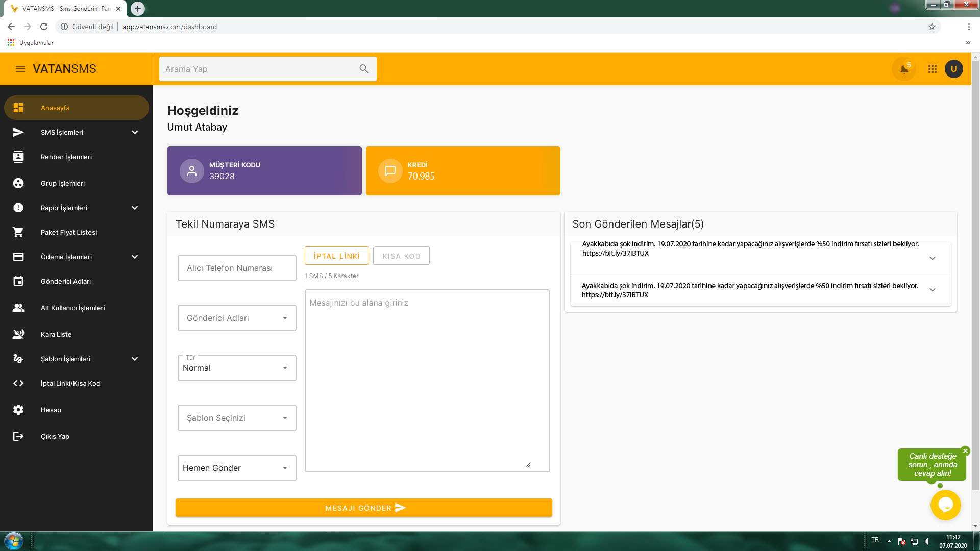Click the Kredi 70.985 card
The width and height of the screenshot is (980, 551).
click(463, 171)
